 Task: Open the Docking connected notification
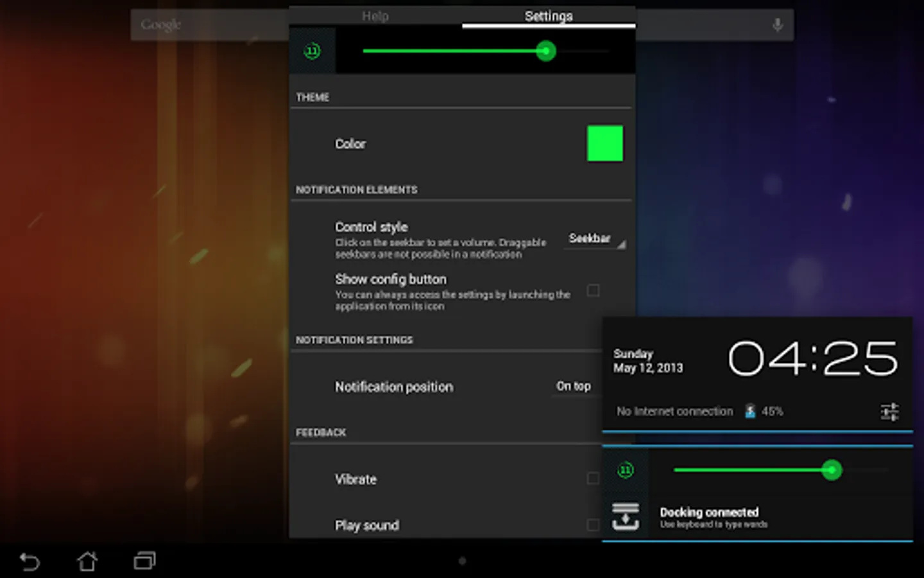point(757,517)
